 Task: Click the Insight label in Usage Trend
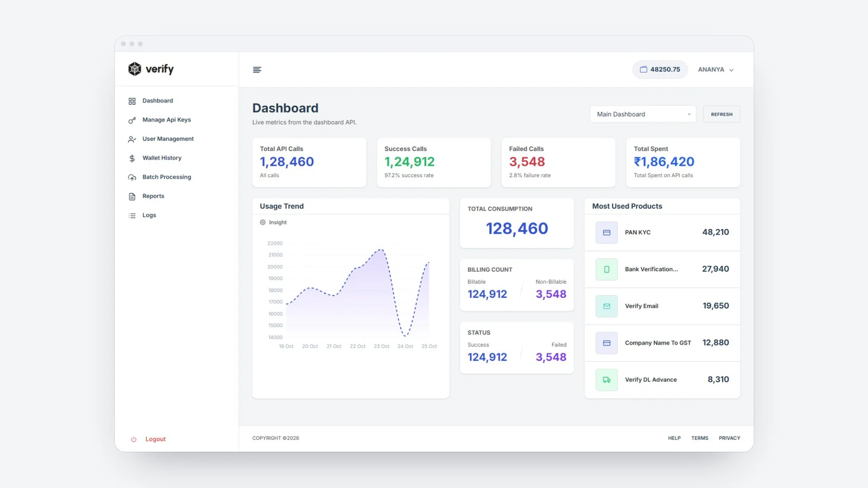(278, 222)
